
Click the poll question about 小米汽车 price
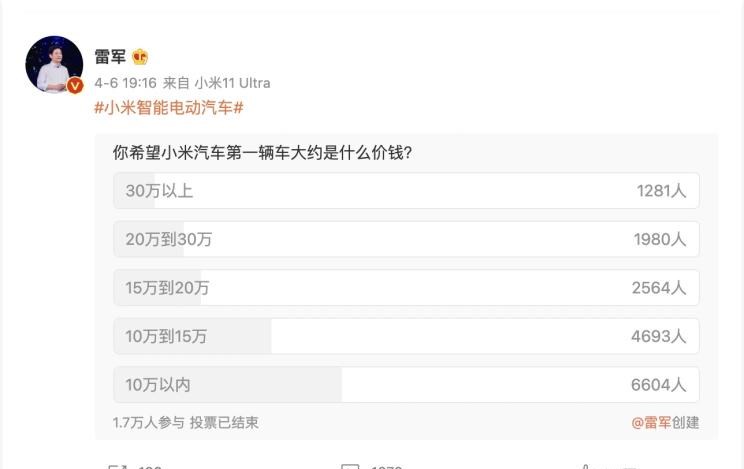(x=263, y=153)
